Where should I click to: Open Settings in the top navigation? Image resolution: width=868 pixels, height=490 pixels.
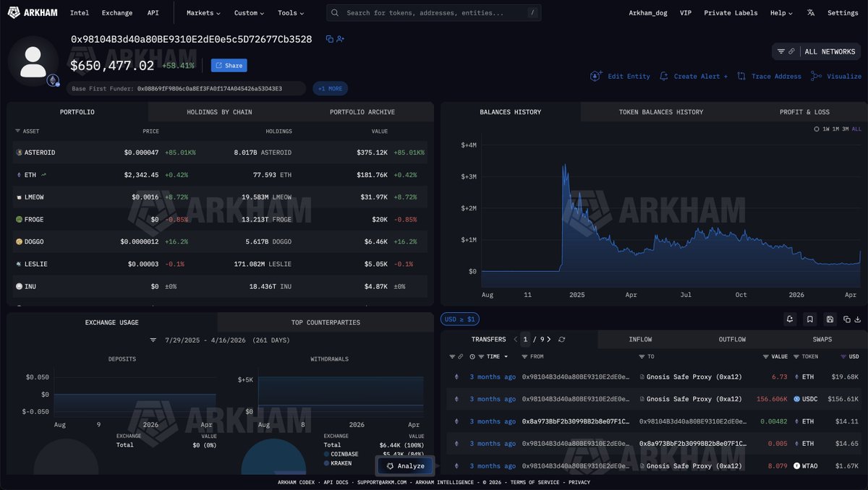(843, 13)
